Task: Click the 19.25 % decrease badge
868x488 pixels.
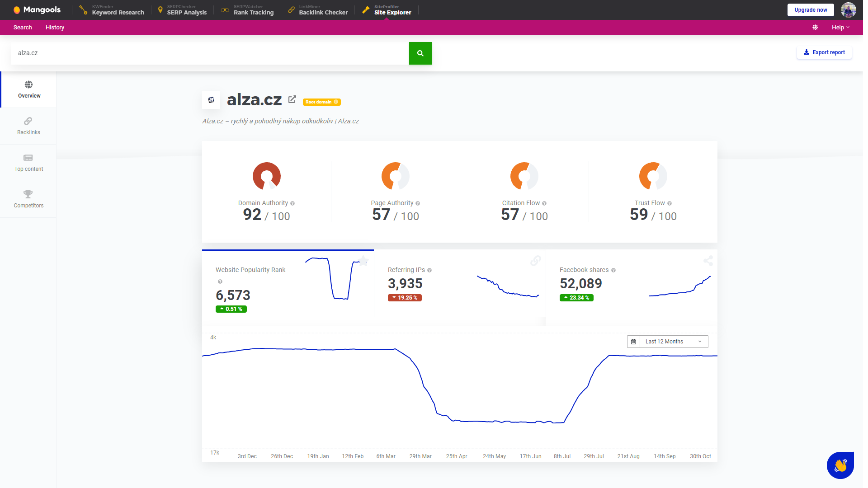Action: (405, 298)
